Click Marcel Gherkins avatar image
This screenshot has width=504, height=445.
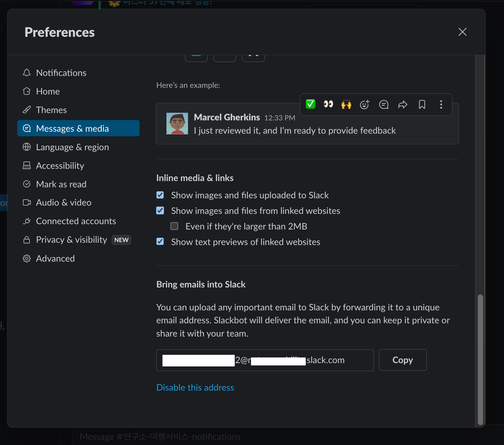177,123
